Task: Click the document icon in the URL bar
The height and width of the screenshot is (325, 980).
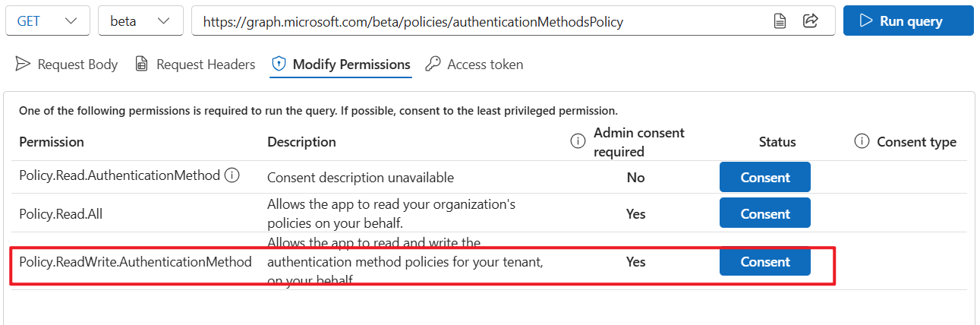Action: pyautogui.click(x=780, y=21)
